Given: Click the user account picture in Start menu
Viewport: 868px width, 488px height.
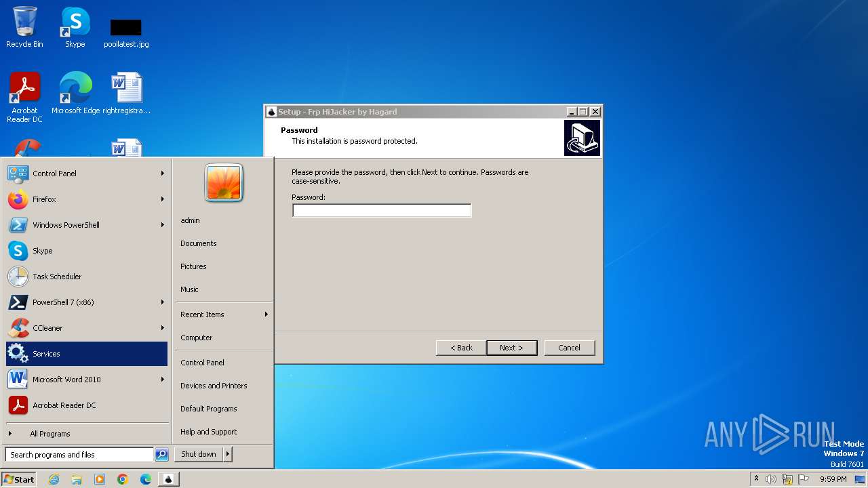Looking at the screenshot, I should point(224,183).
